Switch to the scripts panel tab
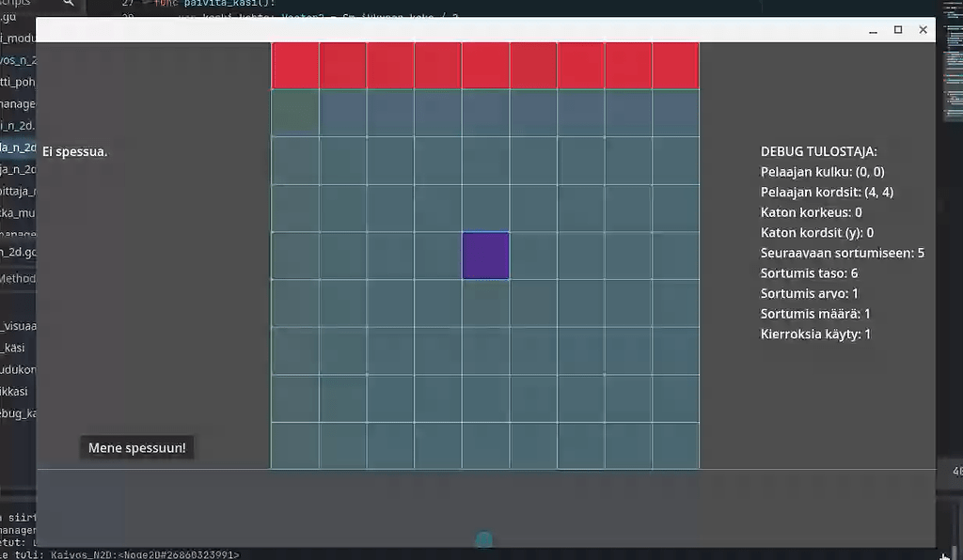This screenshot has width=963, height=560. point(14,5)
